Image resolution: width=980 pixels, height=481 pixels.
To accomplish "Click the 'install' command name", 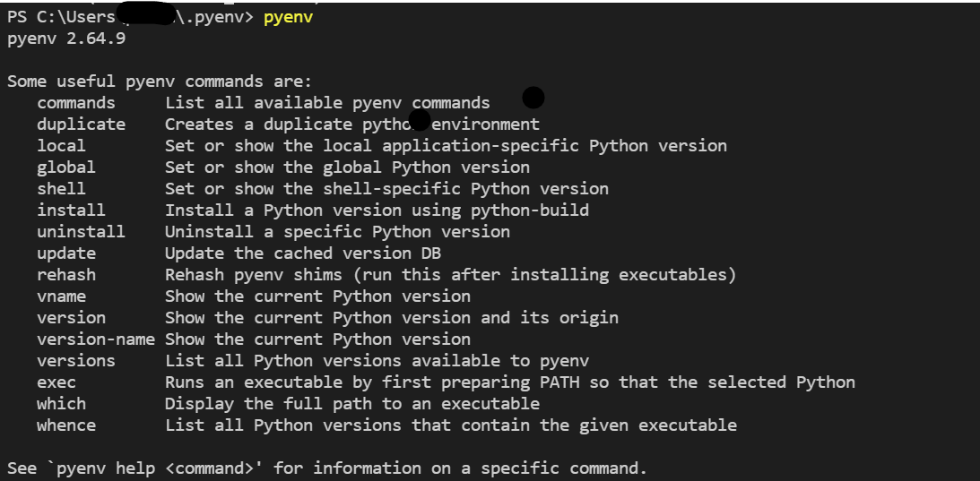I will point(71,210).
